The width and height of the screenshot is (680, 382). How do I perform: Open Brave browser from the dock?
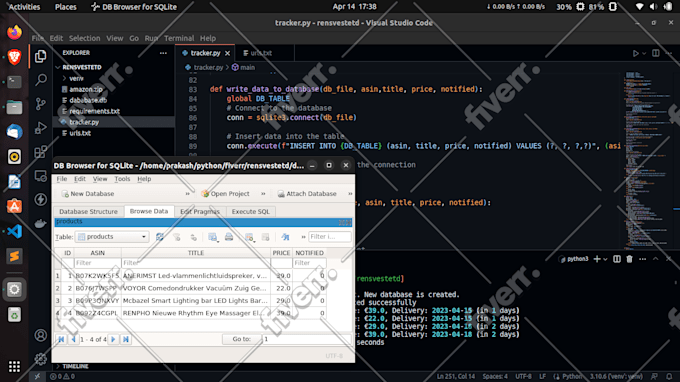click(x=14, y=57)
